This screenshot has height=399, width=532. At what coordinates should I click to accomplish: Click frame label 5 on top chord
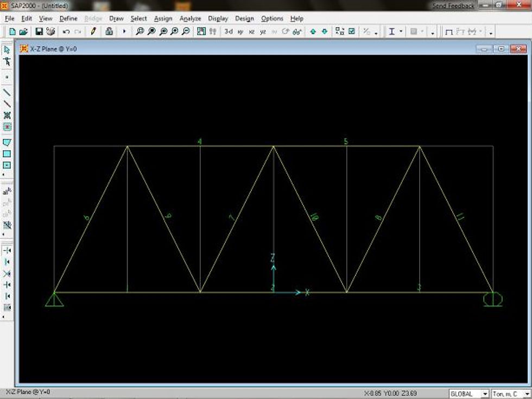tap(346, 141)
